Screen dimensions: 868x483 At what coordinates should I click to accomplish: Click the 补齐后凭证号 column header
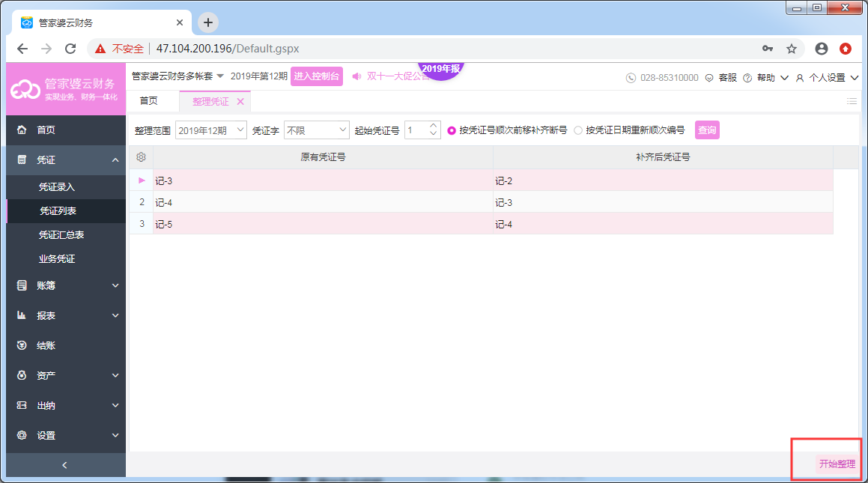tap(663, 157)
